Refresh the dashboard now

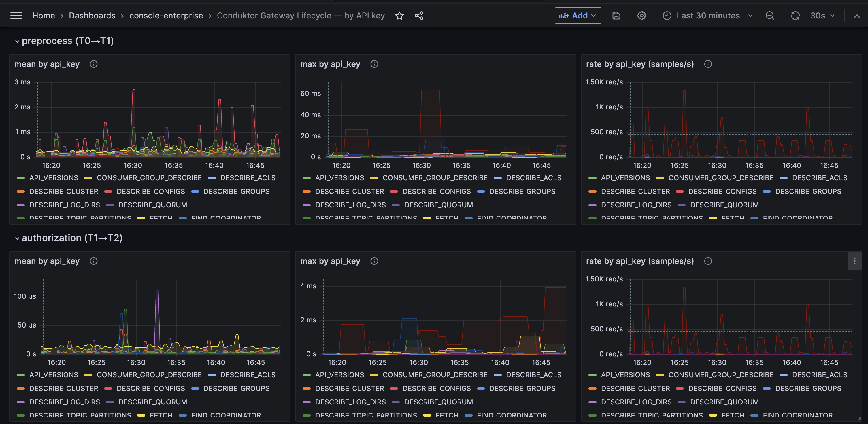click(795, 16)
